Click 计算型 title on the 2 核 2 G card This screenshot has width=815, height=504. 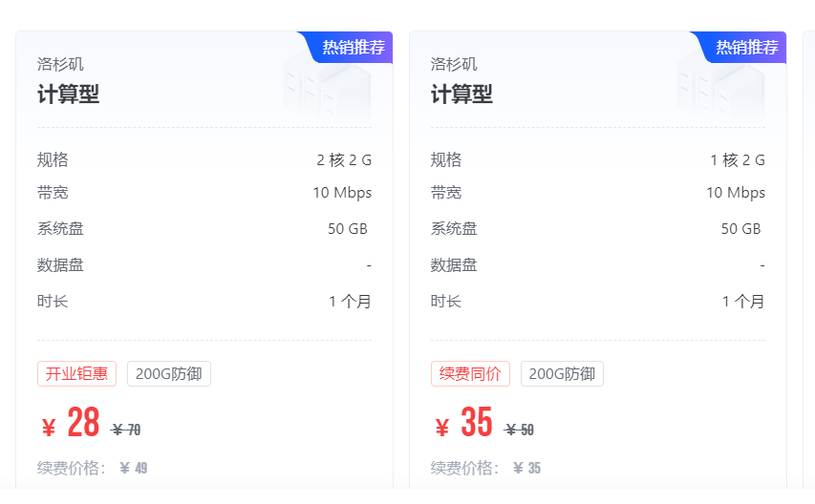tap(68, 94)
